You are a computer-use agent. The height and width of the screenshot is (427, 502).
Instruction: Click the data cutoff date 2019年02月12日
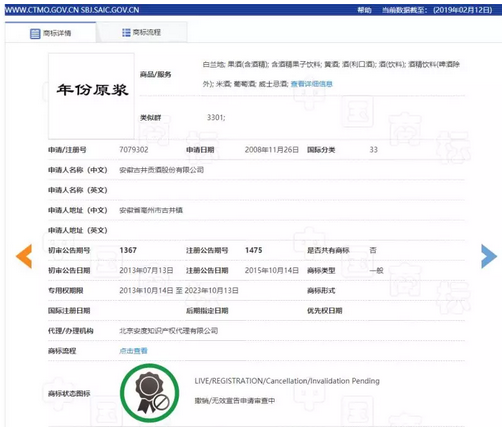pos(463,10)
